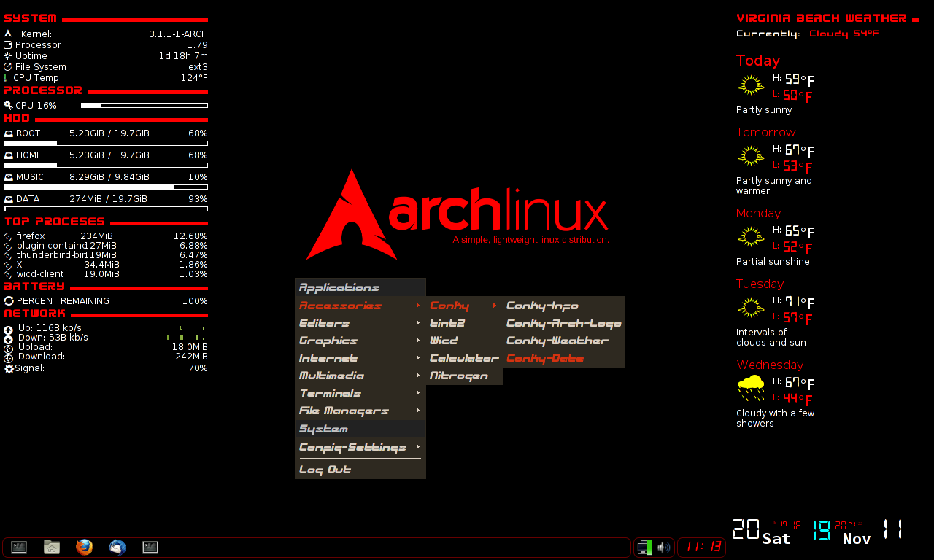Image resolution: width=934 pixels, height=560 pixels.
Task: Click the gears icon beside CPU 16%
Action: point(9,106)
